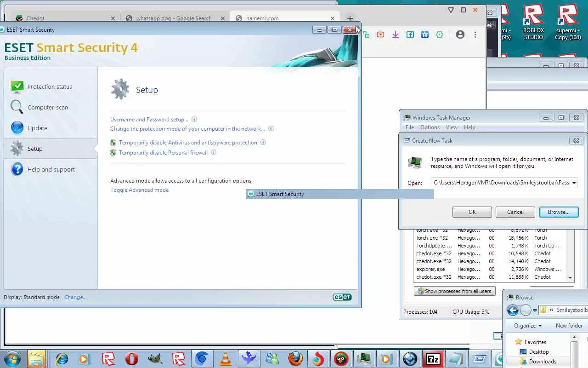Click OK in Create New Task
Image resolution: width=588 pixels, height=368 pixels.
(472, 212)
